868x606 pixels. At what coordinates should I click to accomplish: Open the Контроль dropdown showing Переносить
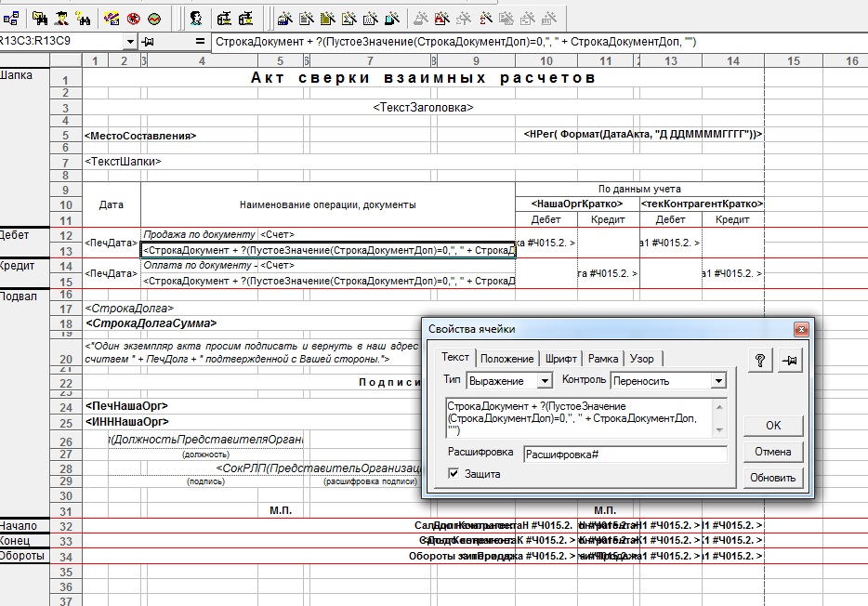(718, 381)
